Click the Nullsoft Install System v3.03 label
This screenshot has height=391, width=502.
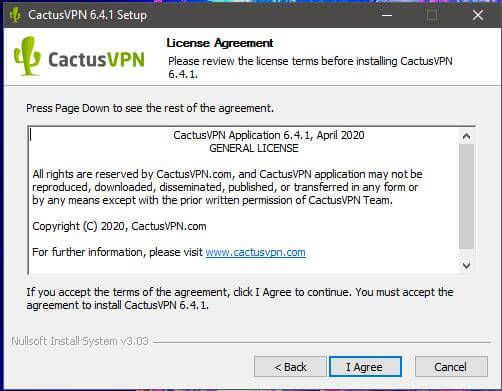80,341
